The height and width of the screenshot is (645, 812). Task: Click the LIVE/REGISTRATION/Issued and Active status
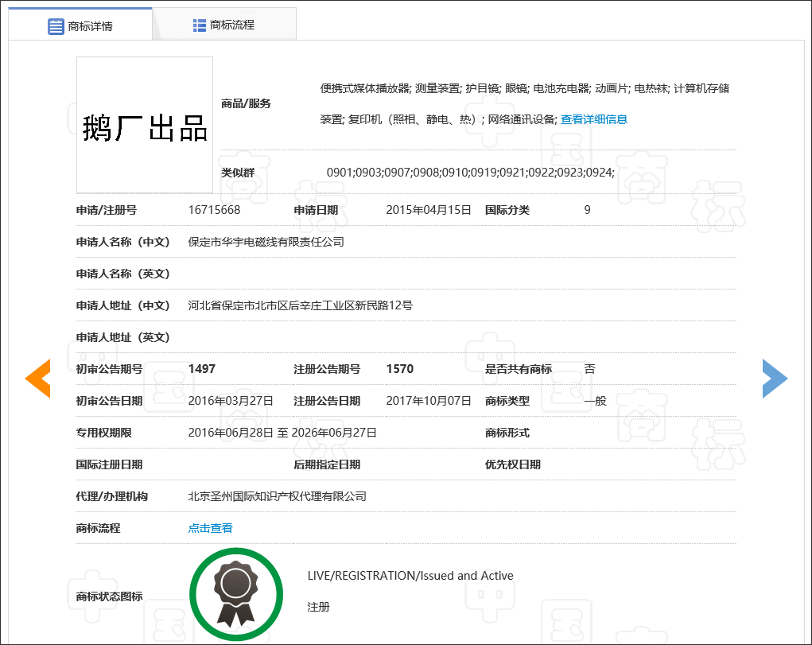point(410,576)
